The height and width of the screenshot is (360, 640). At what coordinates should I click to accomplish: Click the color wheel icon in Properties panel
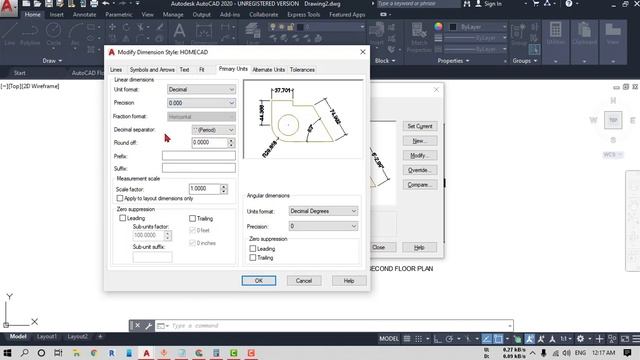(x=438, y=27)
